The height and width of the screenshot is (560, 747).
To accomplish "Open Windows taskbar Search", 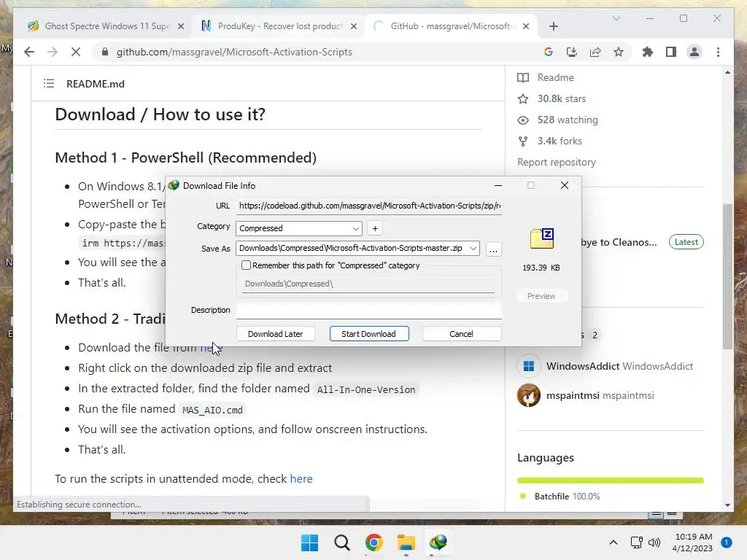I will (341, 542).
